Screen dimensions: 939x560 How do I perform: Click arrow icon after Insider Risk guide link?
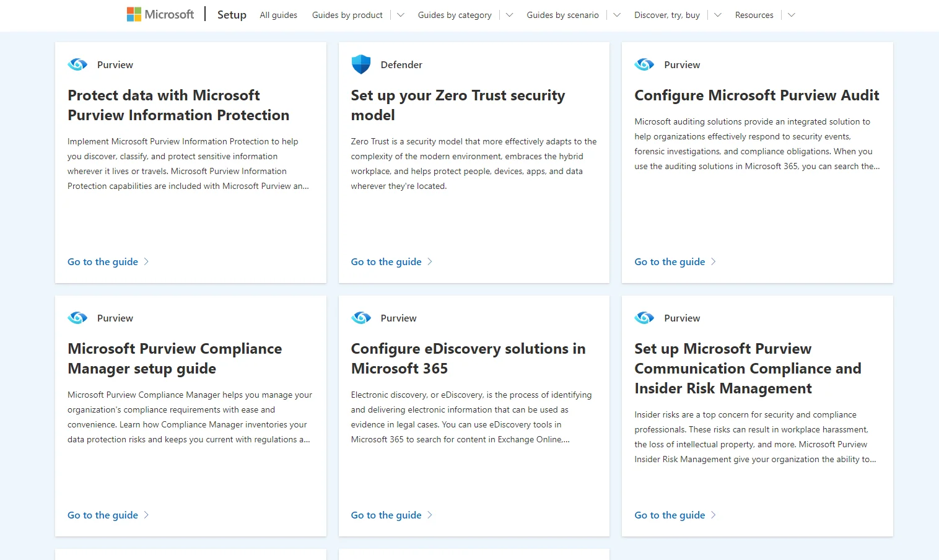[714, 515]
